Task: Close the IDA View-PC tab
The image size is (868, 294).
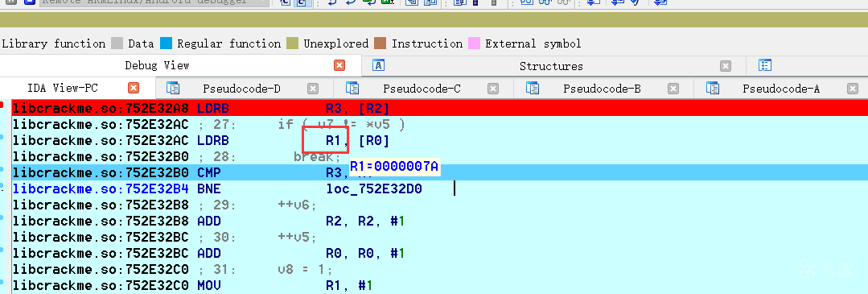Action: (x=134, y=88)
